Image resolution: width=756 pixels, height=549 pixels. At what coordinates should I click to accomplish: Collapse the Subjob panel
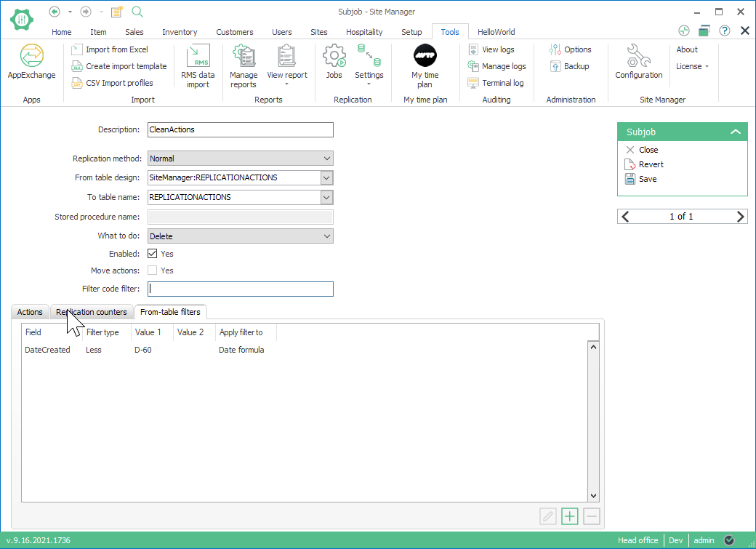click(736, 132)
